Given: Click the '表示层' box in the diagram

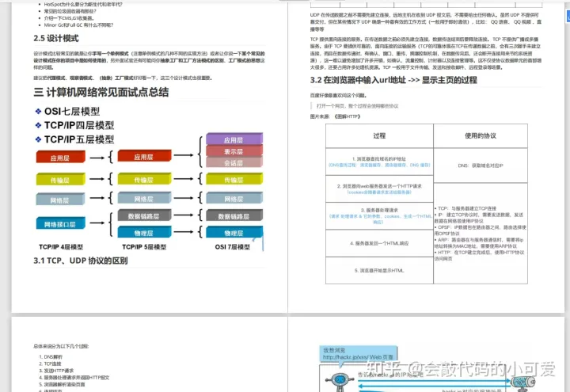Looking at the screenshot, I should pyautogui.click(x=234, y=151).
